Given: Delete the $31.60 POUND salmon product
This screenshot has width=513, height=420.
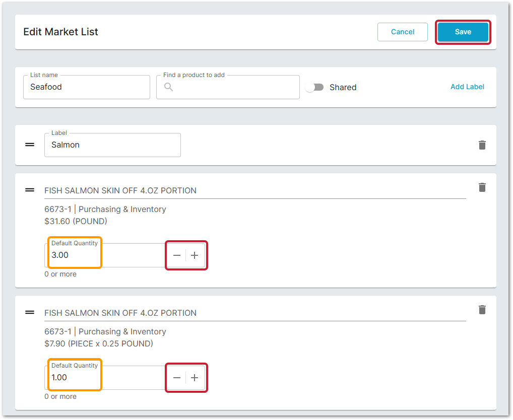Looking at the screenshot, I should click(482, 187).
